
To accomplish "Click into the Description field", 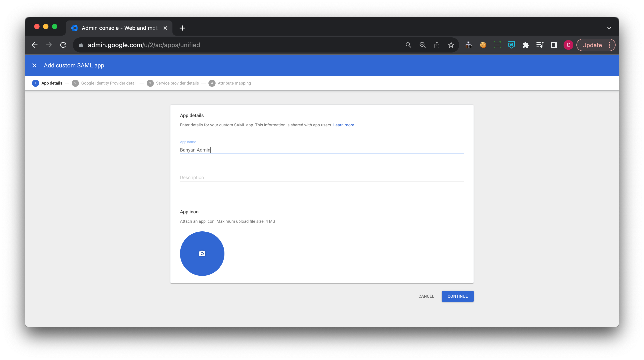I will click(x=322, y=178).
